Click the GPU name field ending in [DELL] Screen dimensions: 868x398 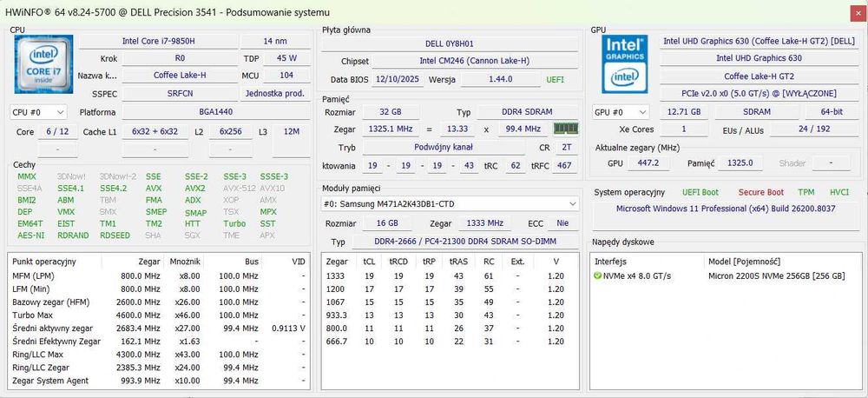pyautogui.click(x=759, y=41)
